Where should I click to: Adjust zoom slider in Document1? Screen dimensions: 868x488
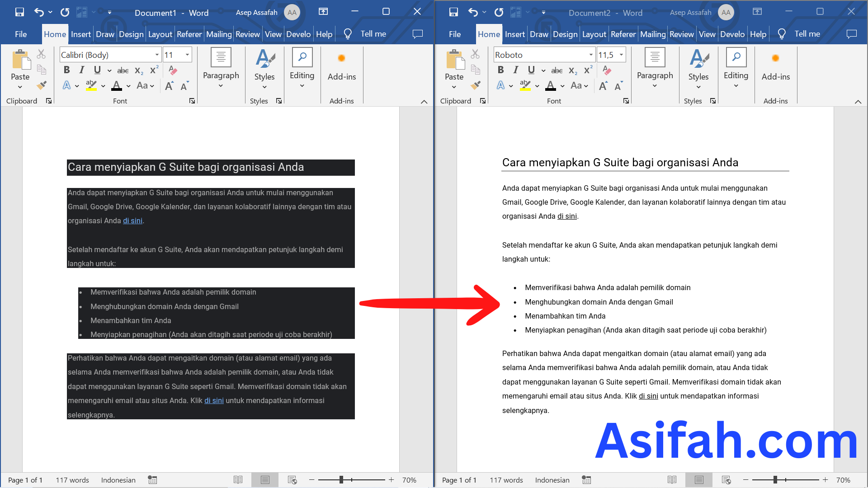pyautogui.click(x=341, y=479)
